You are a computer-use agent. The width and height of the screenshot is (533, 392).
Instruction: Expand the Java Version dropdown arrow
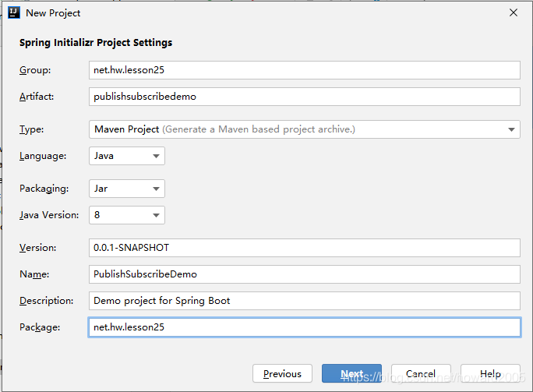pos(156,215)
